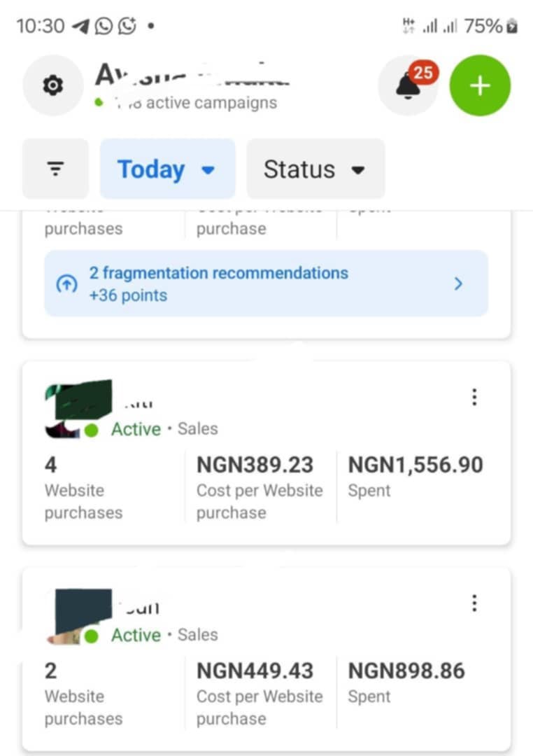The width and height of the screenshot is (533, 756).
Task: Open fragmentation recommendations chevron arrow
Action: 458,283
